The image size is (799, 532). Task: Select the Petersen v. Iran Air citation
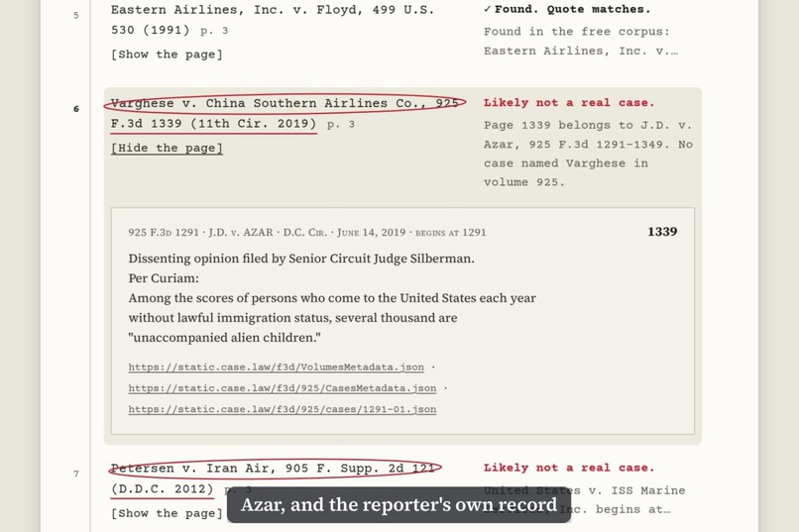pos(276,479)
